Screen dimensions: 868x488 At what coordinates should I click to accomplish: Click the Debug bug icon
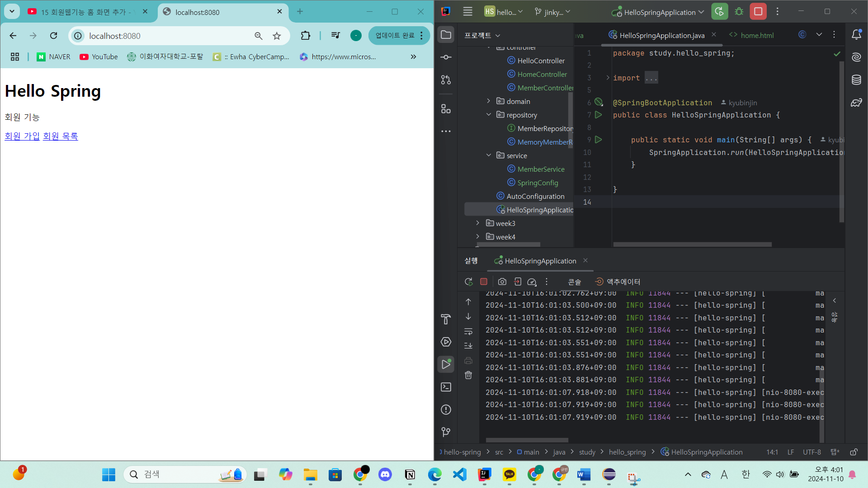(739, 12)
